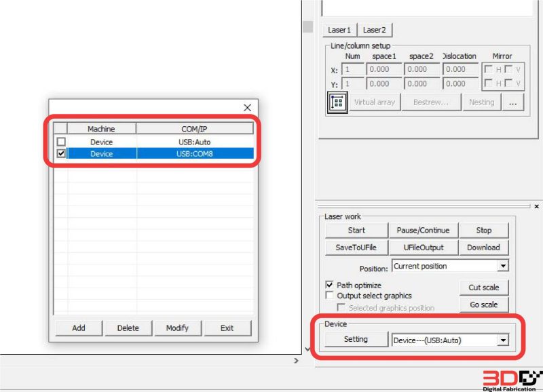Switch to the Laser1 tab
543x392 pixels.
339,30
